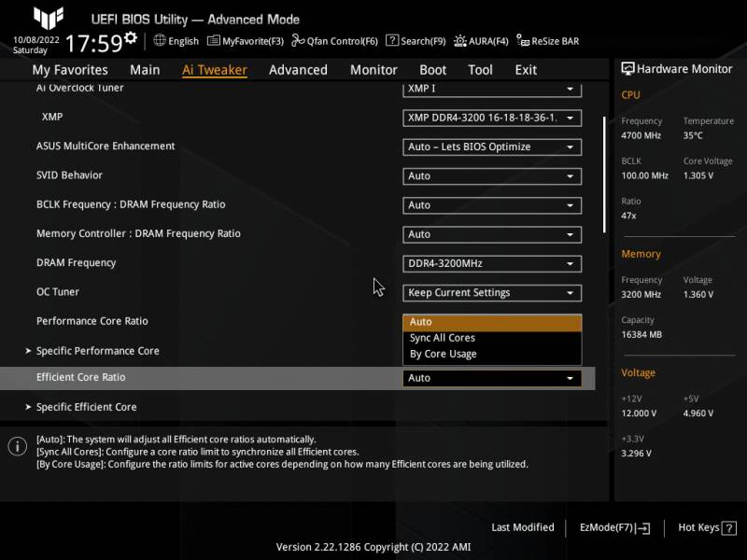Open MyFavorite(F3) shortcut
This screenshot has height=560, width=747.
click(x=246, y=41)
